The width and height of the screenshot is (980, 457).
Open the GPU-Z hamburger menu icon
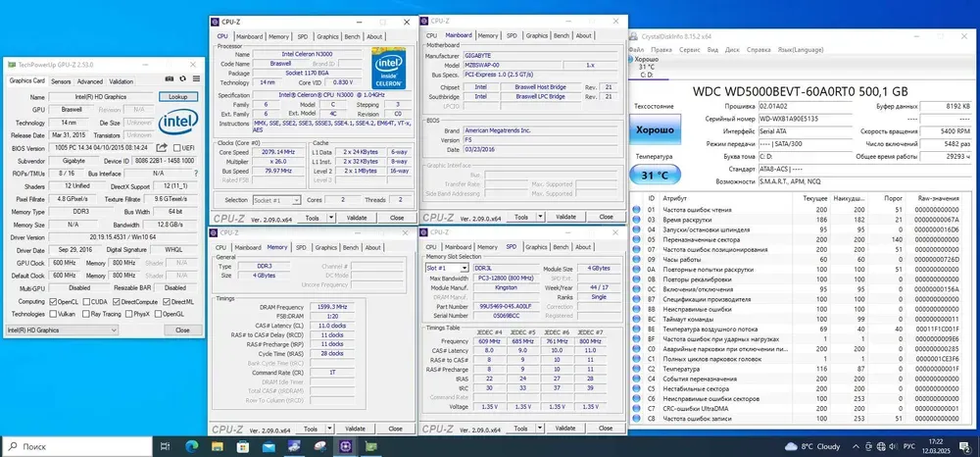tap(196, 78)
